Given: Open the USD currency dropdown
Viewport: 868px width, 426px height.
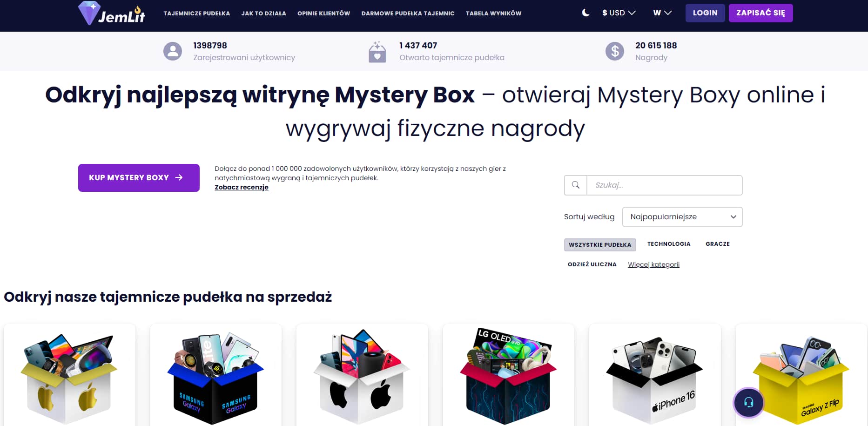Looking at the screenshot, I should tap(619, 13).
